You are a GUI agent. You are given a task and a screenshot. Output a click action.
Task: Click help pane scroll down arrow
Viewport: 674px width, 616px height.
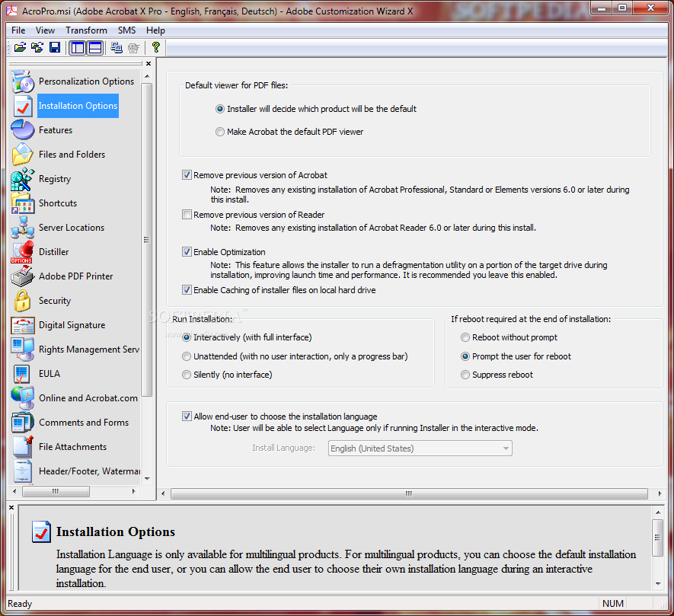[658, 584]
